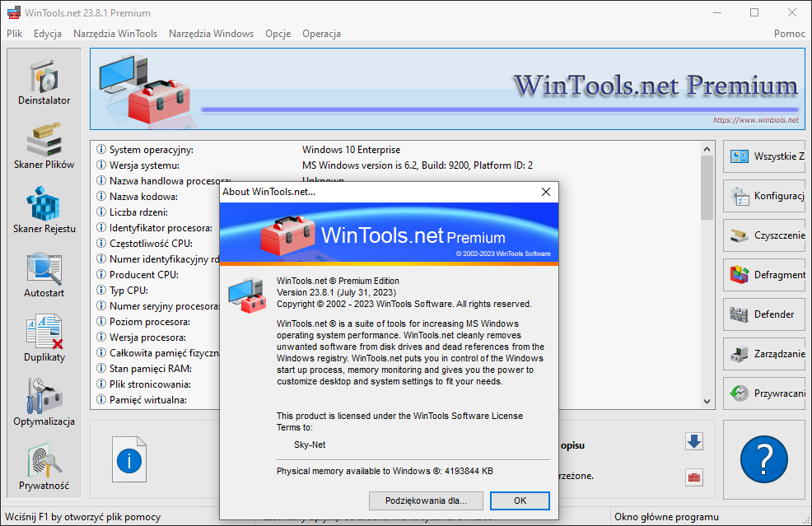Open the Opcje menu
812x526 pixels.
click(278, 34)
